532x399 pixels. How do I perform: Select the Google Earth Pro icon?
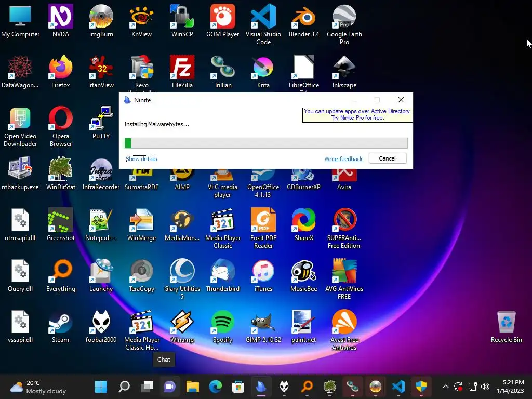344,24
